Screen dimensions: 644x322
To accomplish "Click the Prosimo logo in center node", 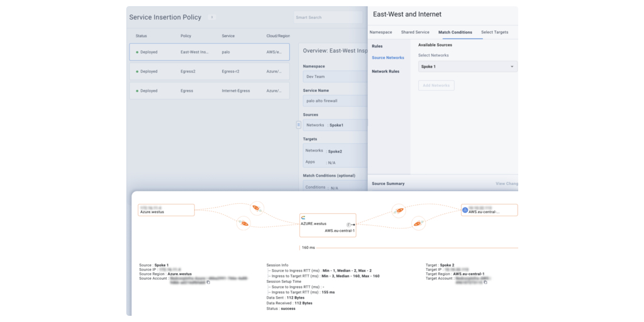I will pyautogui.click(x=303, y=218).
